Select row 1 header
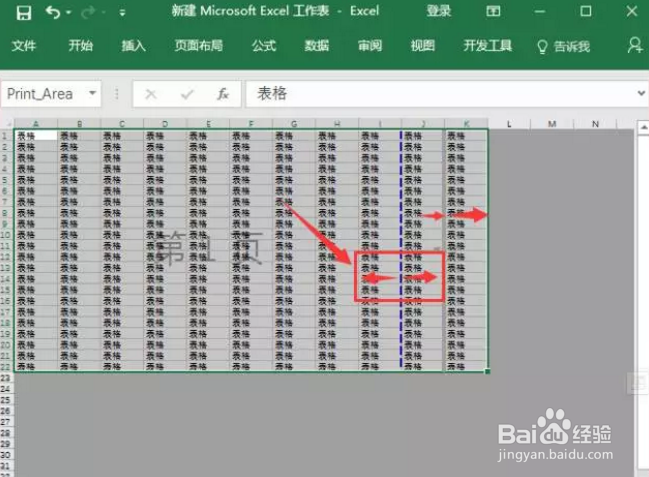Viewport: 649px width, 477px height. point(6,135)
